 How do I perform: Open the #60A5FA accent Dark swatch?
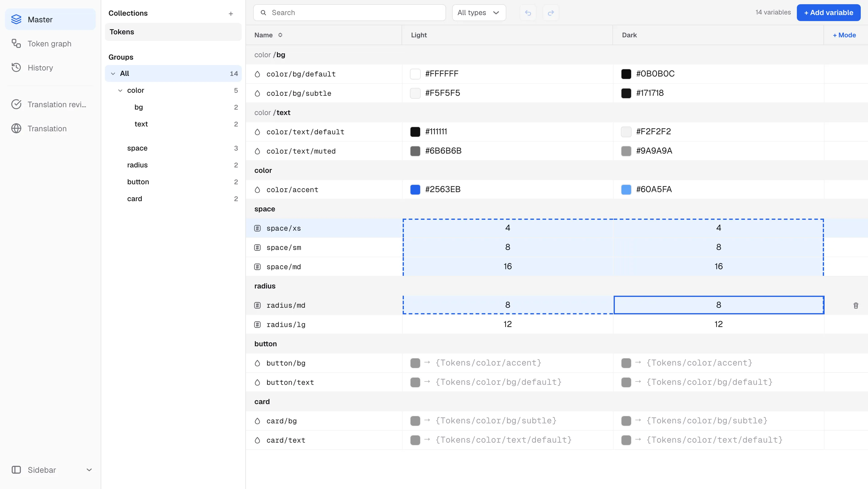626,189
